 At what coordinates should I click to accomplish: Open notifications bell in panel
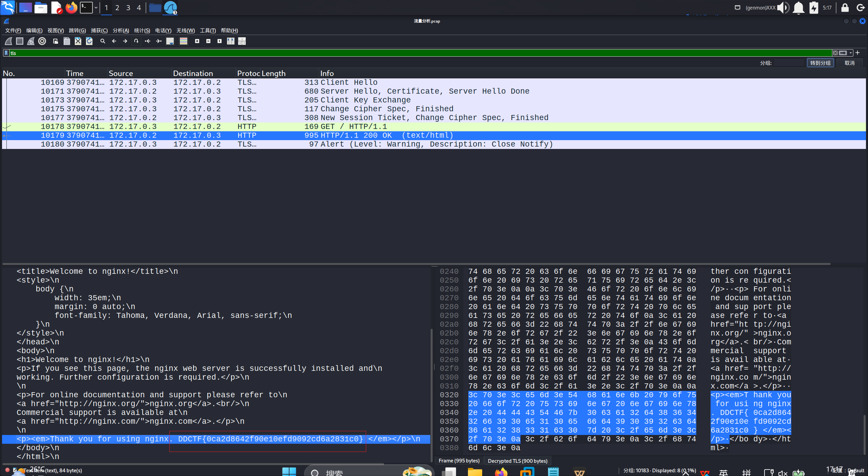pos(798,7)
